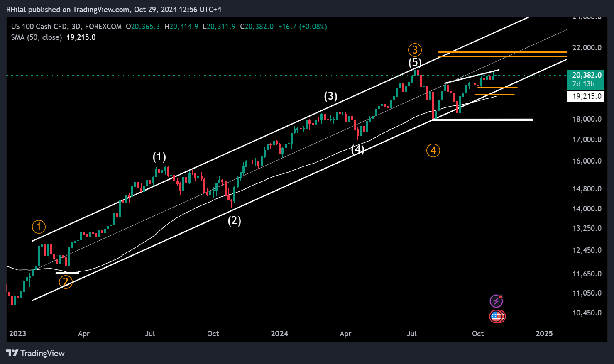Select the orange circled 2 wave label
The image size is (614, 364).
[66, 282]
